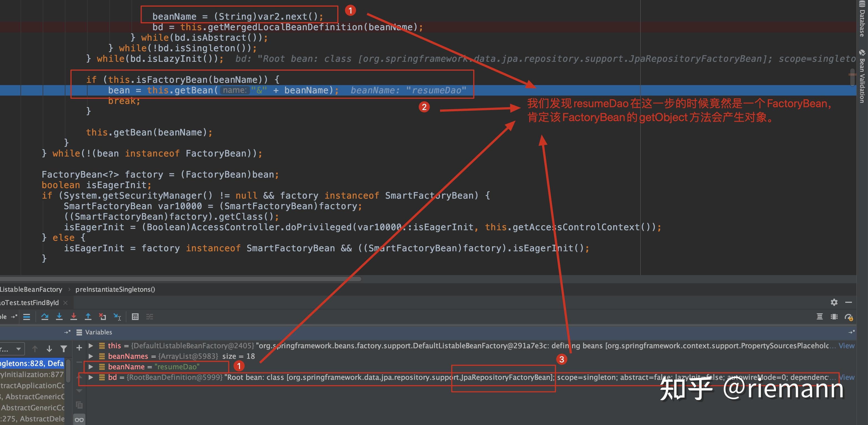Click the Step Into debugger icon

click(x=59, y=317)
